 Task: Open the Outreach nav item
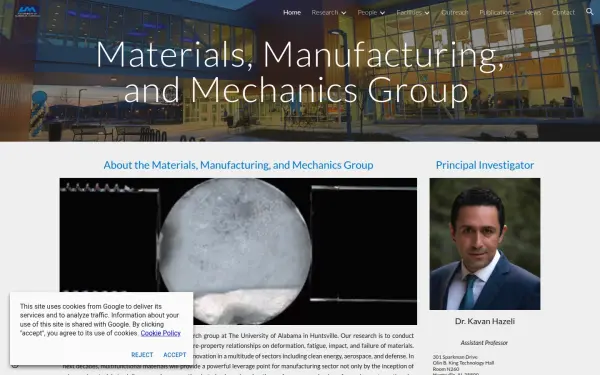click(455, 12)
